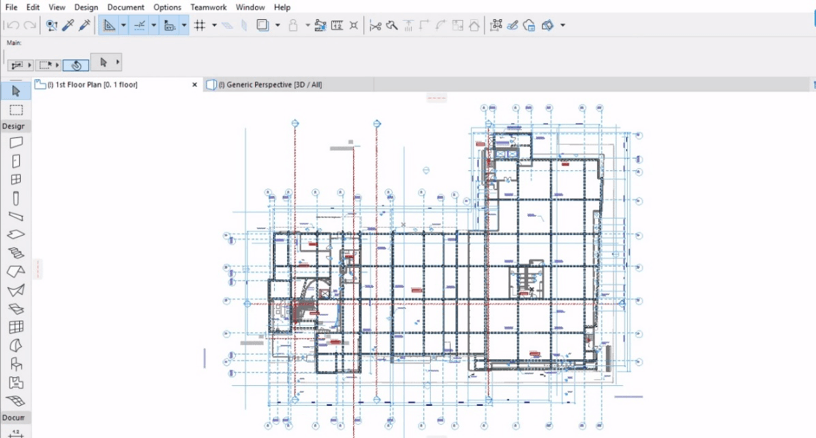Select the Wall tool
816x438 pixels.
click(16, 142)
